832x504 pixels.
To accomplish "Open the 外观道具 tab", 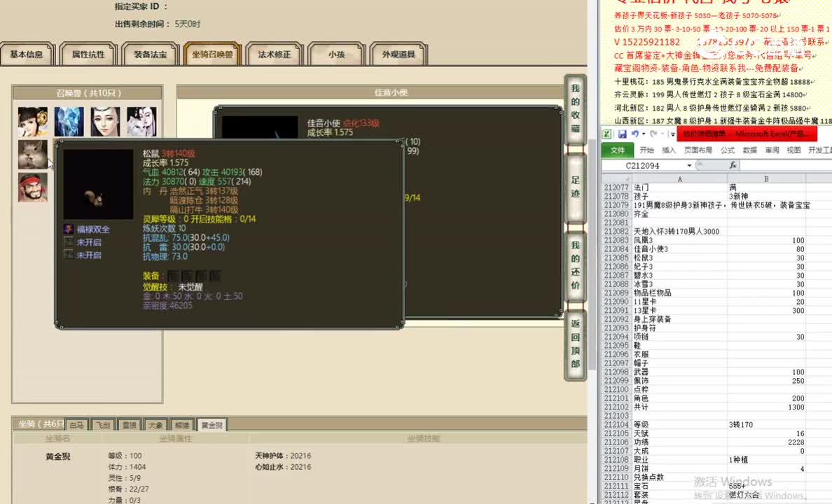I will (x=398, y=54).
